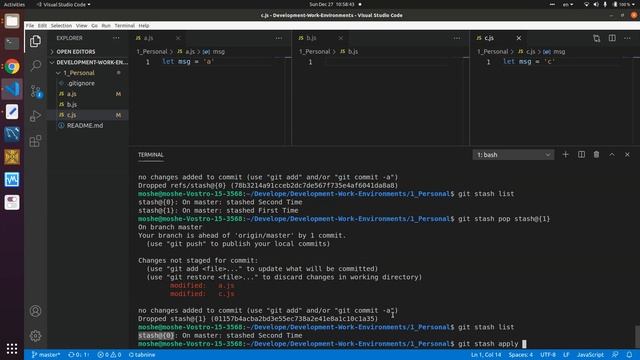Screen dimensions: 640x360
Task: Open the Selection menu
Action: click(x=61, y=25)
